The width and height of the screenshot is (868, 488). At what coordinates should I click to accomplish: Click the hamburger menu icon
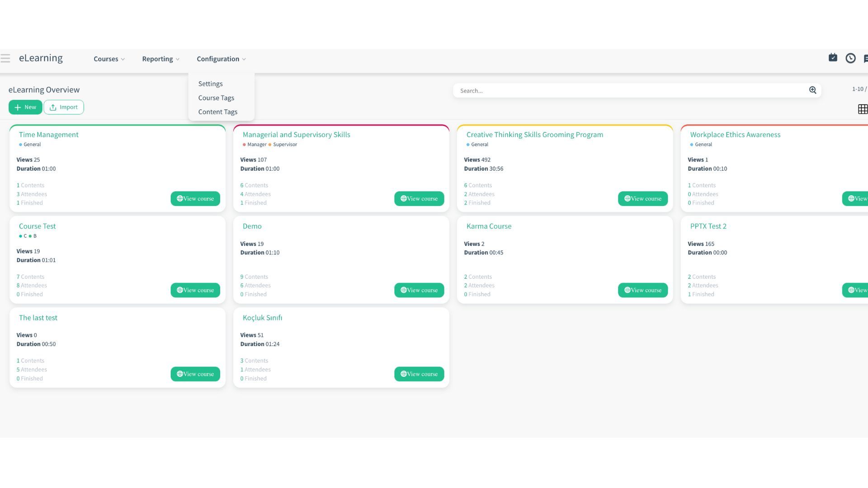(6, 58)
